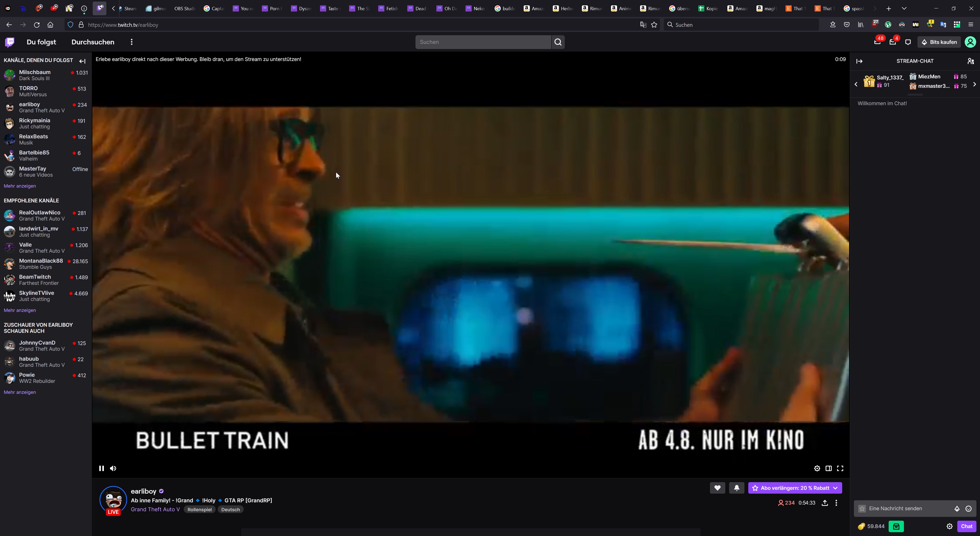Open Prime loot icon with 4 badge
The width and height of the screenshot is (980, 536).
click(x=892, y=42)
